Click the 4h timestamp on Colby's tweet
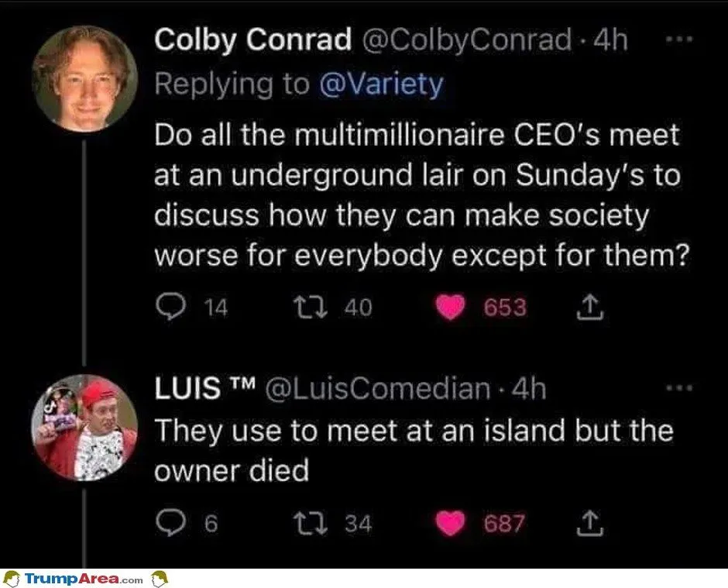 click(609, 41)
